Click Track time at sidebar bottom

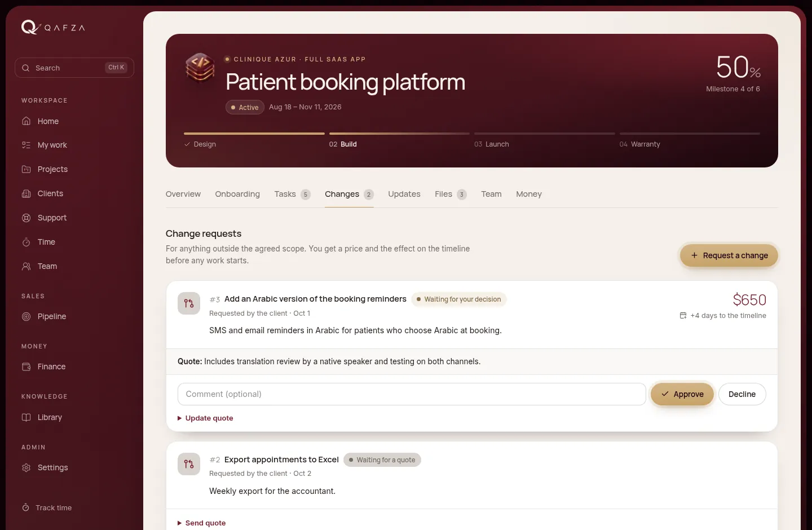(x=74, y=507)
